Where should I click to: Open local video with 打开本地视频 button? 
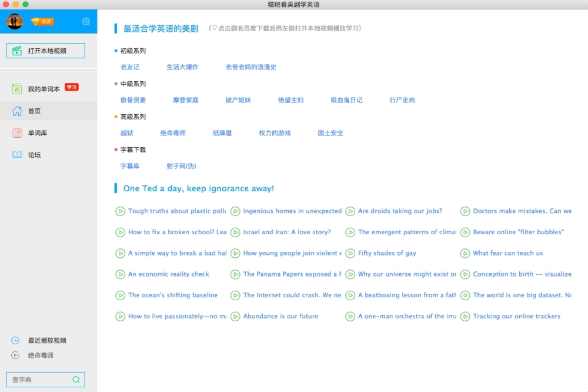pyautogui.click(x=46, y=51)
